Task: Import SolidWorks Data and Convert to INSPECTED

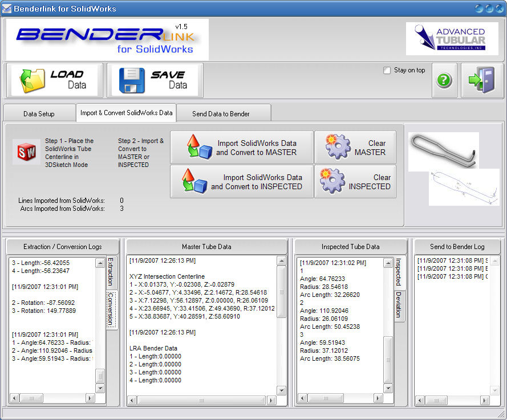Action: click(x=242, y=182)
